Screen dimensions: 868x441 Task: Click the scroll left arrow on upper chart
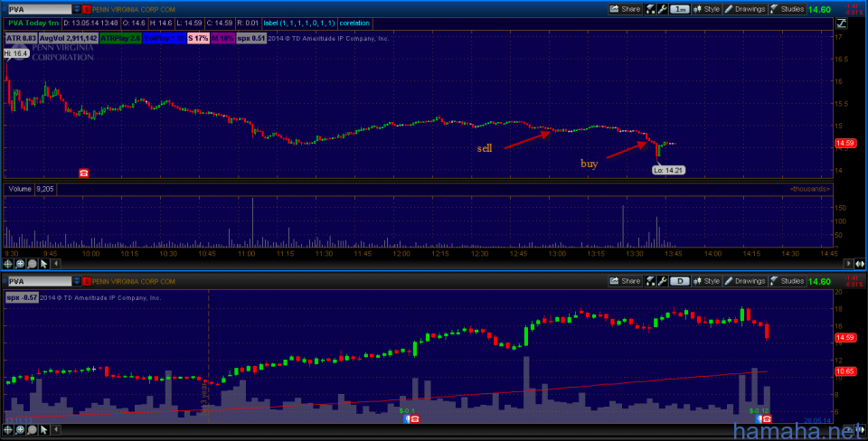click(x=55, y=264)
